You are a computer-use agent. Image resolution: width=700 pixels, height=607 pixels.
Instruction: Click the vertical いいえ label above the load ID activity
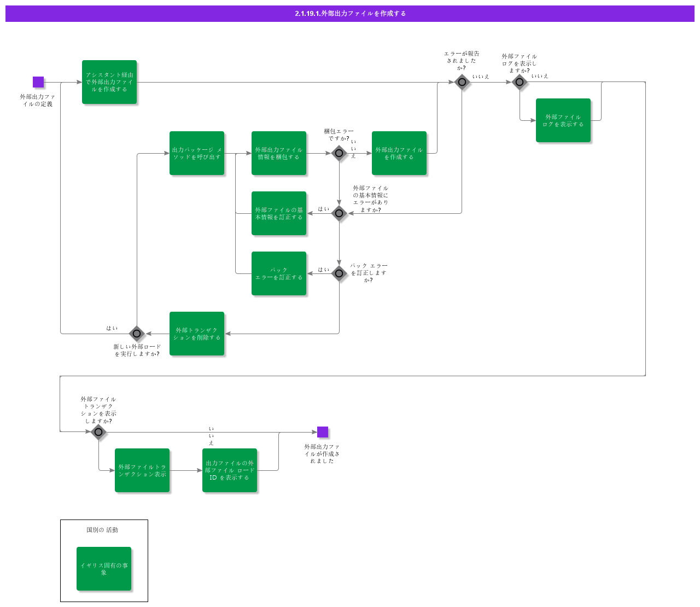point(211,436)
